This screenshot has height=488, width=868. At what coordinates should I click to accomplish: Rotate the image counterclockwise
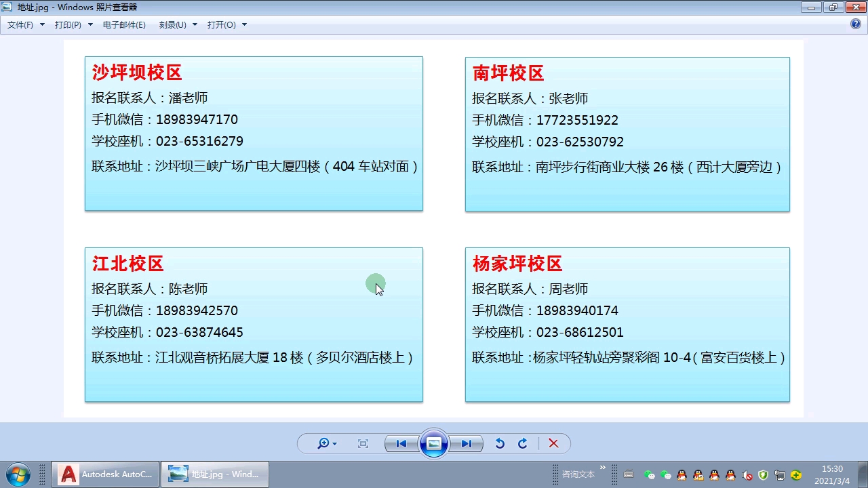point(500,443)
